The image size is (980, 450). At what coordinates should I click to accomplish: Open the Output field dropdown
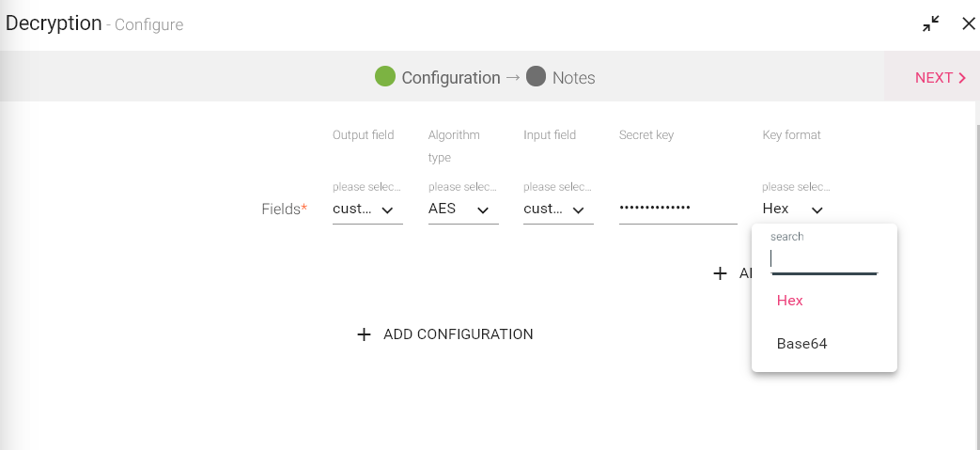367,209
